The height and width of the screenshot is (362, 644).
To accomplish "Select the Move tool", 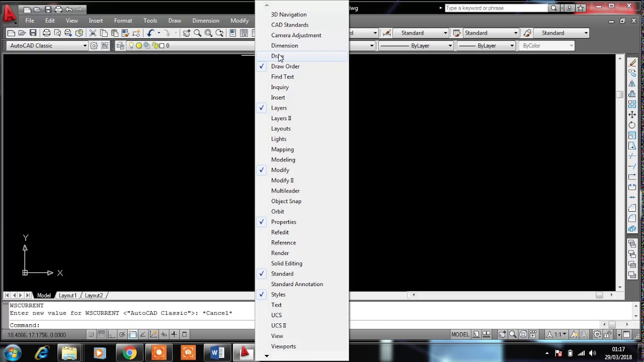I will (x=632, y=115).
